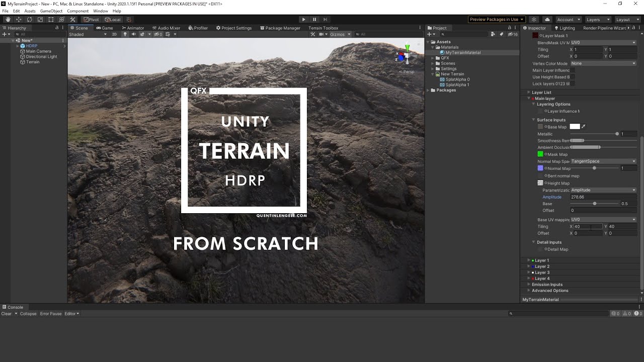Select SplatAlpha 0 asset

click(x=457, y=79)
